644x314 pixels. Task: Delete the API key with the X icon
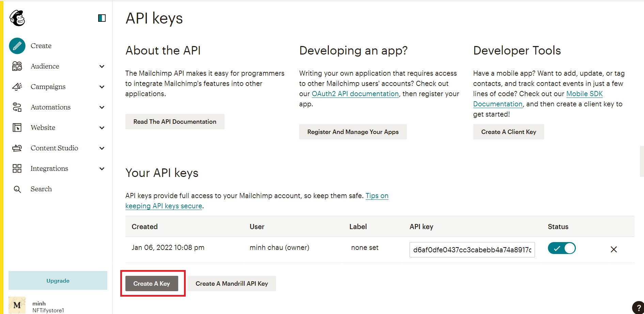[x=614, y=250]
